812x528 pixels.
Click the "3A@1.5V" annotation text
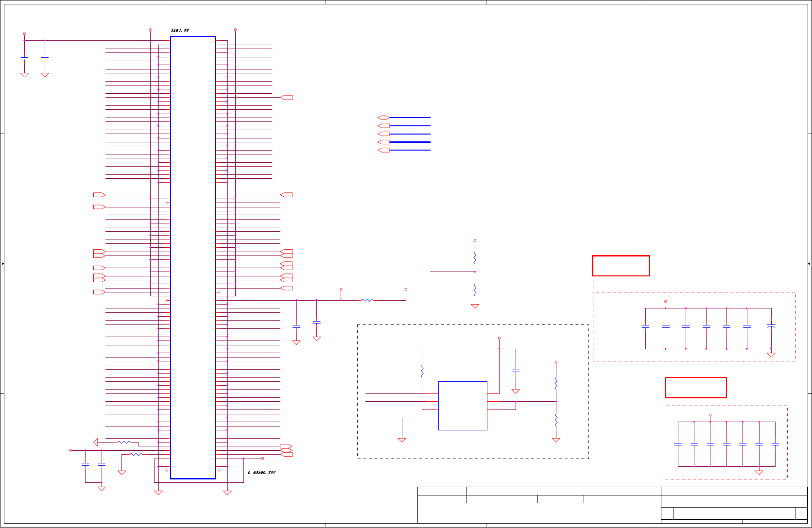pos(180,31)
